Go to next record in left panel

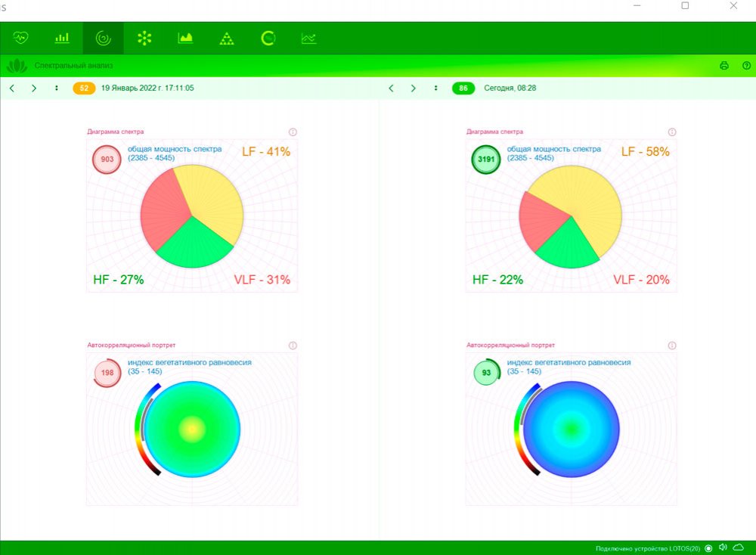(34, 88)
